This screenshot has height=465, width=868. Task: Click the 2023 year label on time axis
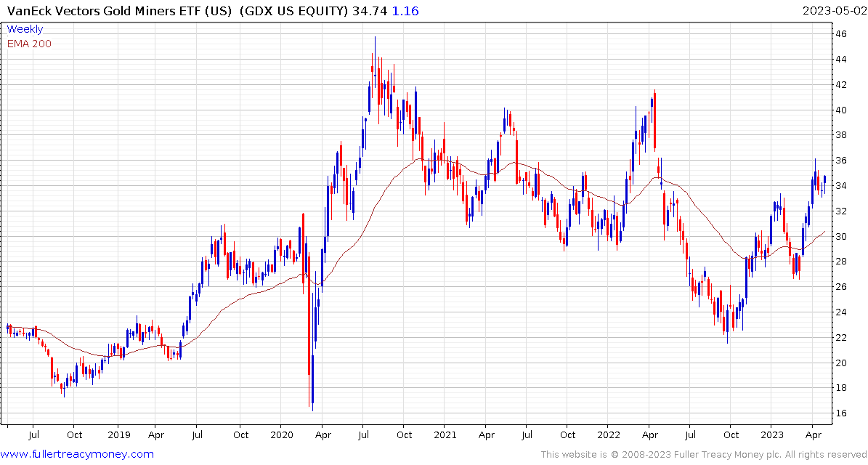click(771, 434)
